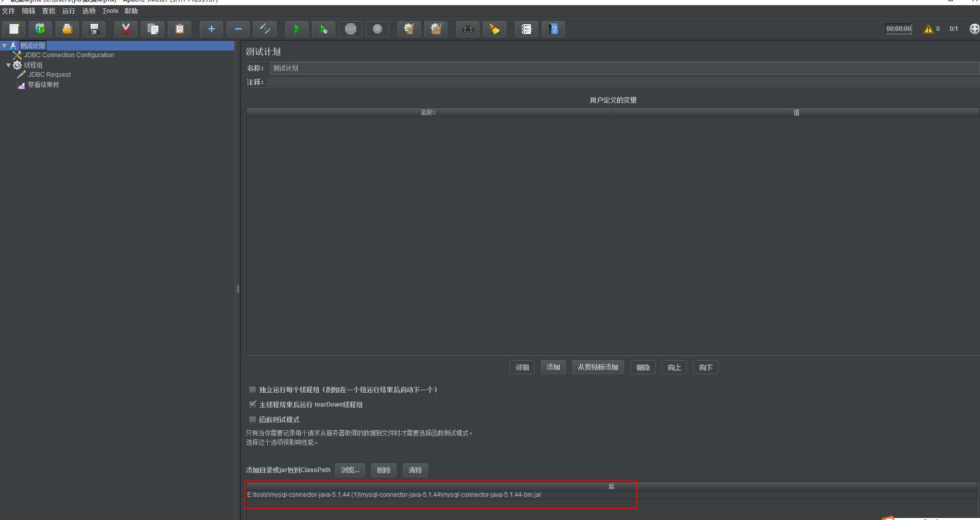Click the 删除 button beside 浏览
This screenshot has width=980, height=520.
(384, 470)
